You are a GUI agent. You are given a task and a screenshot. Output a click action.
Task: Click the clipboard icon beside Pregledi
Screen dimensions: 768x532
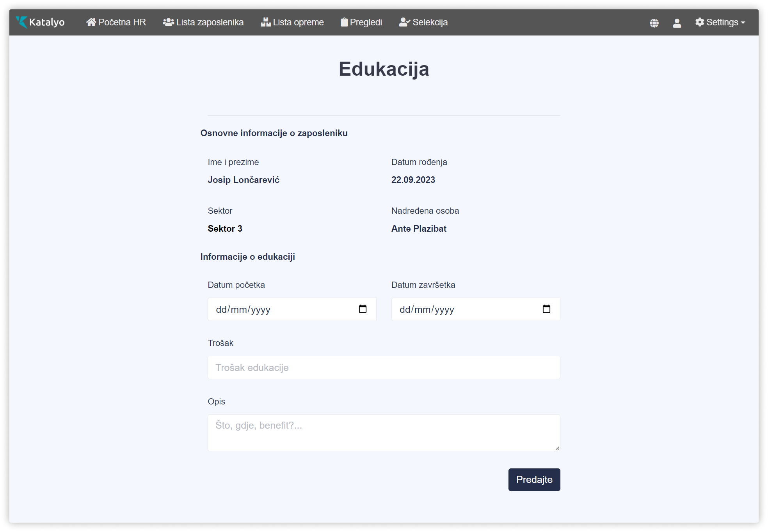(x=344, y=22)
